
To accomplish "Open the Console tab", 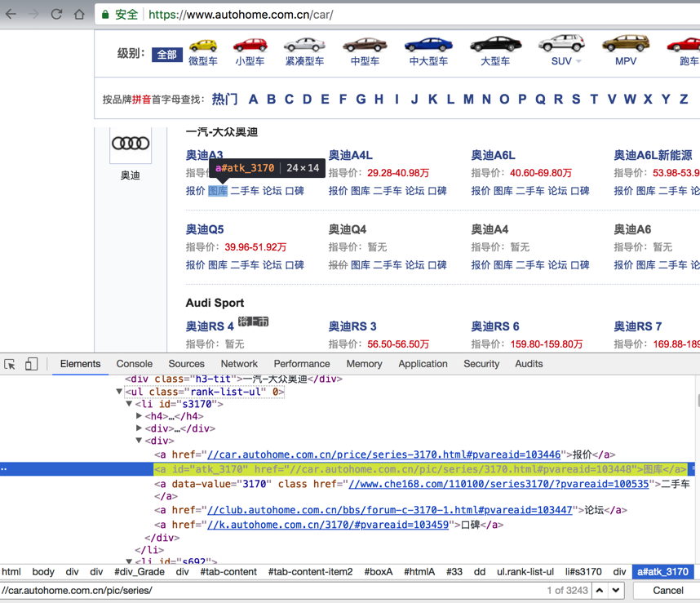I will 135,364.
